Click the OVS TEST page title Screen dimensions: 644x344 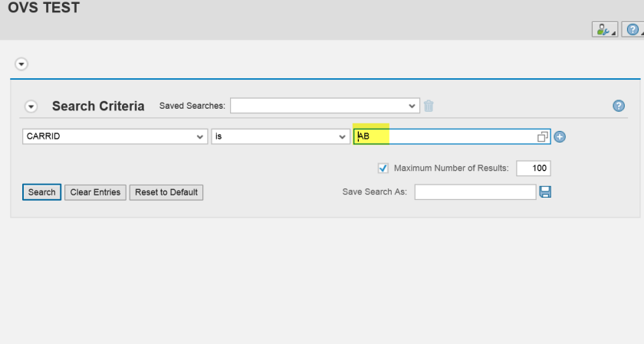(44, 9)
